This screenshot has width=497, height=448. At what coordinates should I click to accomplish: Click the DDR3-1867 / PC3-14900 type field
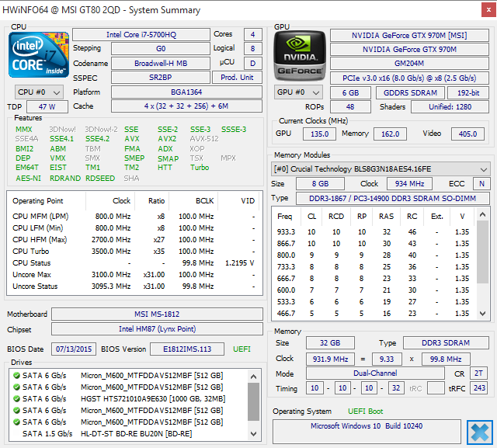click(392, 198)
